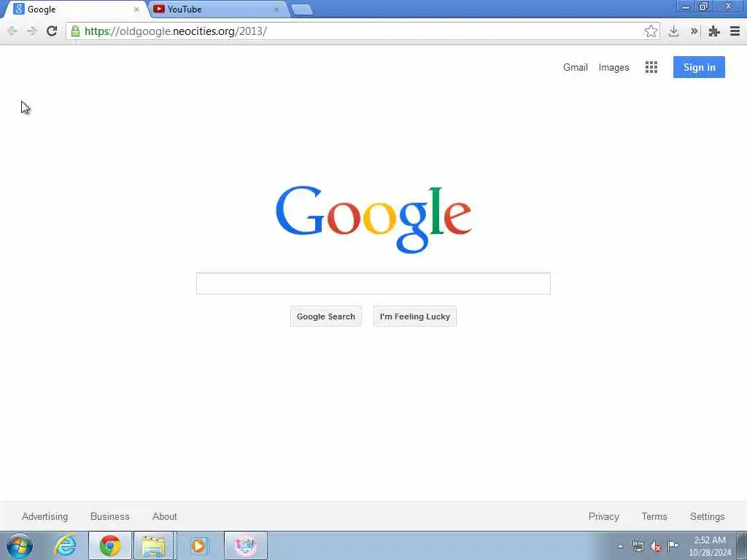Open a new tab button
Screen dimensions: 747x560
pyautogui.click(x=301, y=9)
